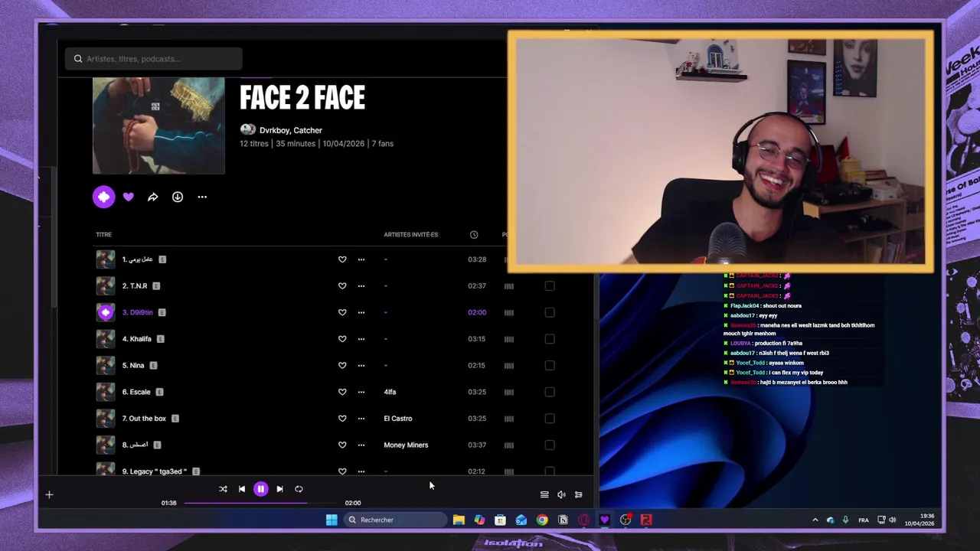Click T.N.R track thumbnail
The width and height of the screenshot is (980, 551).
tap(106, 286)
